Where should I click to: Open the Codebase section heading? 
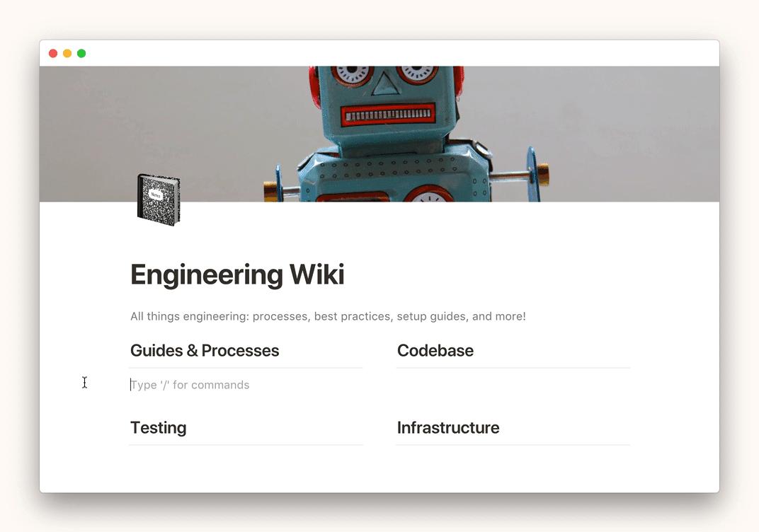[435, 350]
